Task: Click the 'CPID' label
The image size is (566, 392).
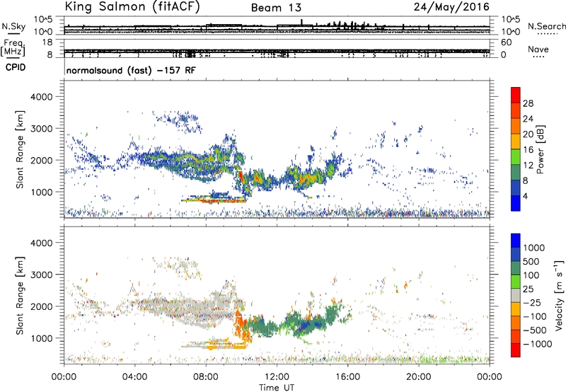Action: click(16, 67)
